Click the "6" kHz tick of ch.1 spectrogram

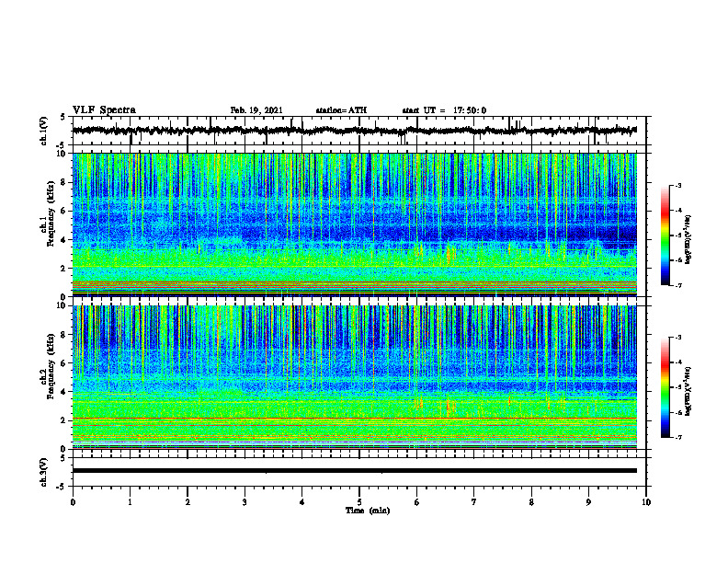click(x=64, y=211)
